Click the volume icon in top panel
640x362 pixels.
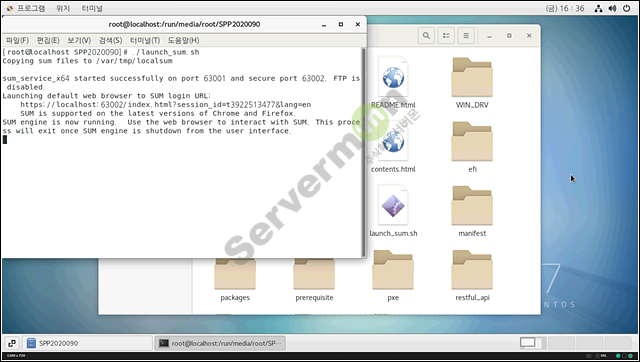(612, 8)
